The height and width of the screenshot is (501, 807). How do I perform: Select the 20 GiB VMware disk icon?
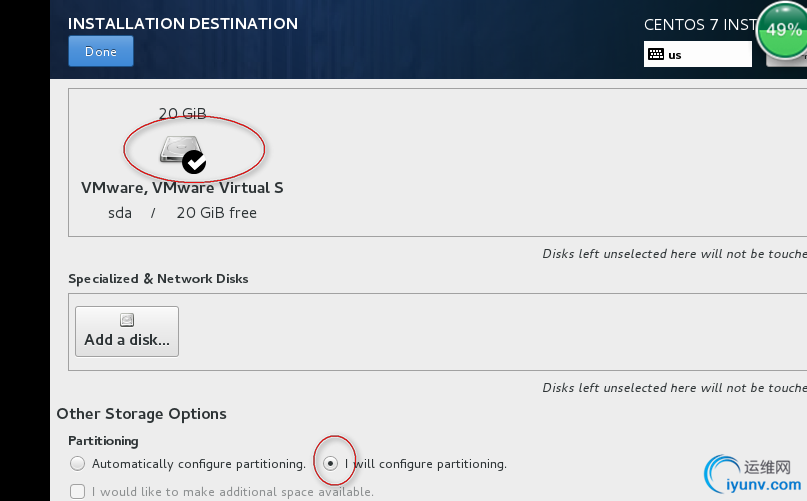pos(183,153)
